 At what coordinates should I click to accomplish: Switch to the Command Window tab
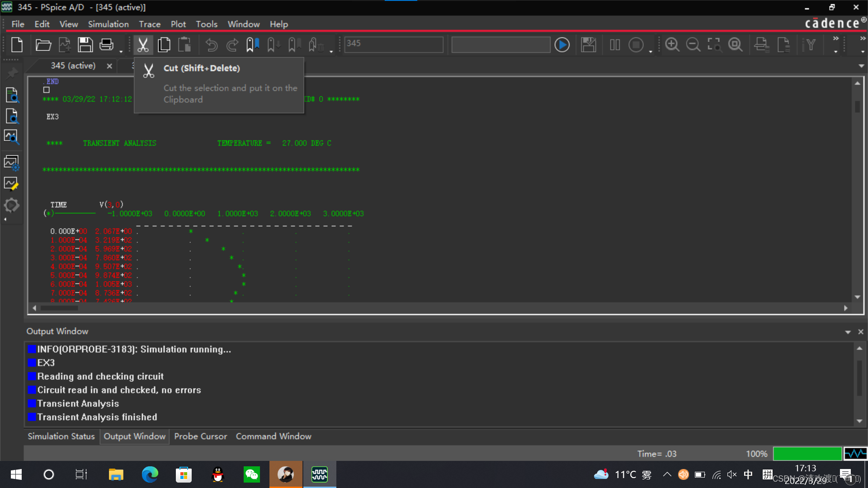click(x=273, y=436)
